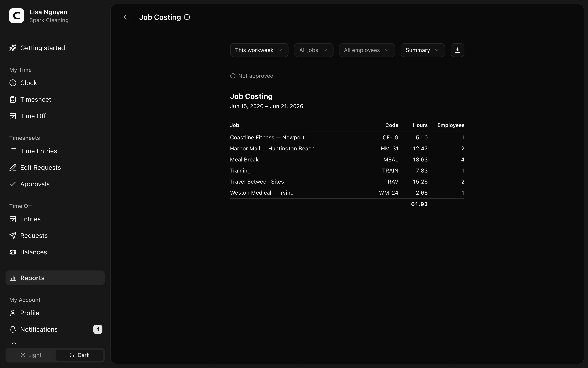
Task: Click code CF-19
Action: click(x=390, y=138)
